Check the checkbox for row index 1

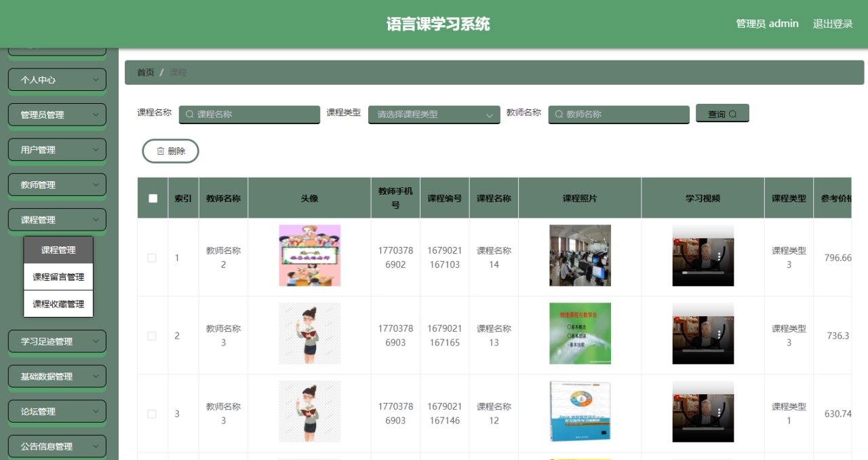click(152, 258)
